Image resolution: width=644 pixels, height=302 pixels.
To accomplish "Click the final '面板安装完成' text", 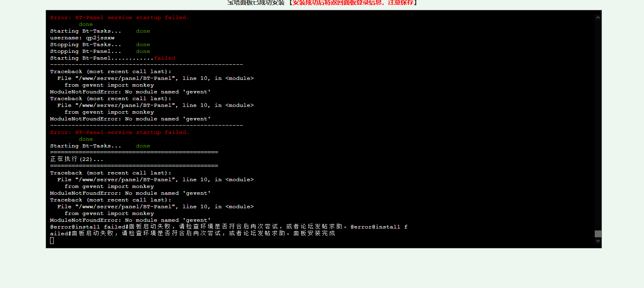I will pos(314,233).
